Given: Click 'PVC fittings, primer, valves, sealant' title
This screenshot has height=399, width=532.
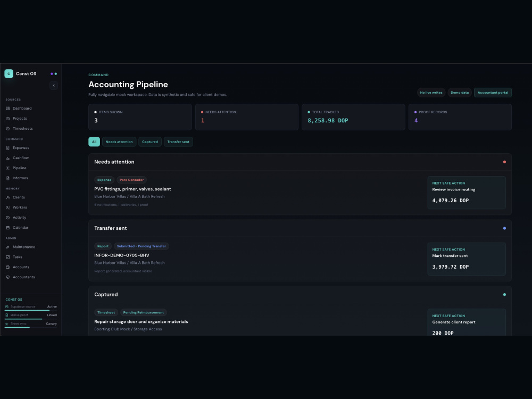Looking at the screenshot, I should 132,189.
